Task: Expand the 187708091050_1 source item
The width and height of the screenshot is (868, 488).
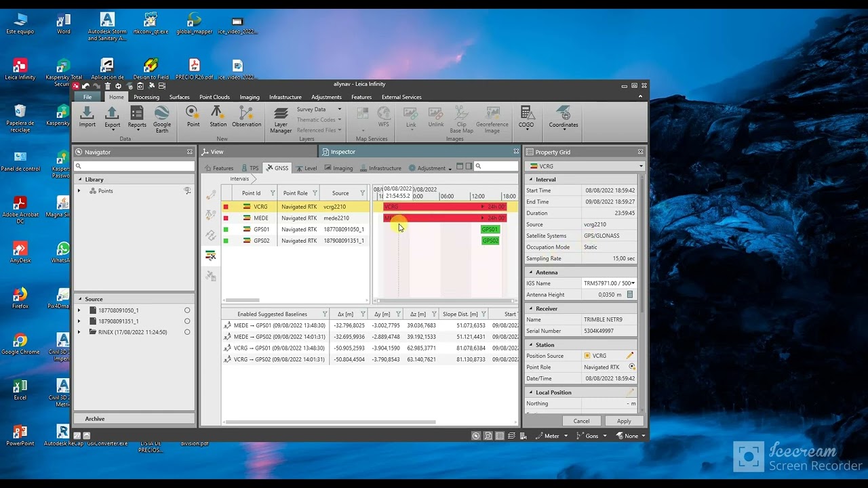Action: (x=79, y=310)
